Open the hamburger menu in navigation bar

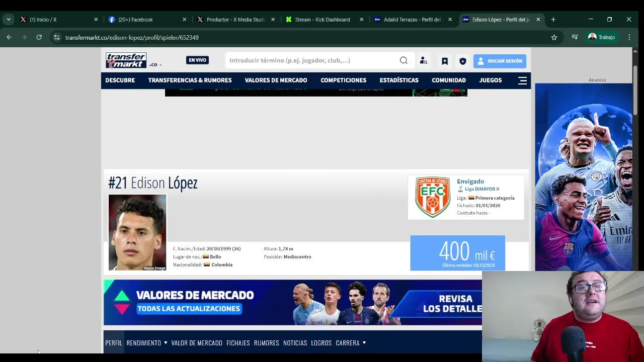click(x=522, y=80)
